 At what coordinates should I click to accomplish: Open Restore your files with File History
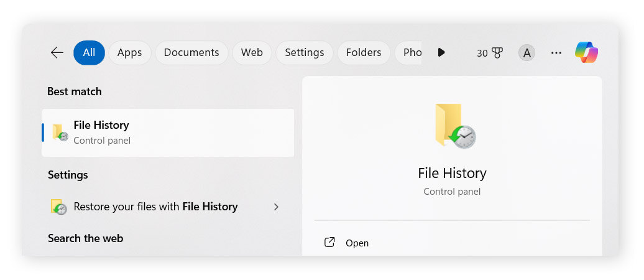tap(168, 207)
